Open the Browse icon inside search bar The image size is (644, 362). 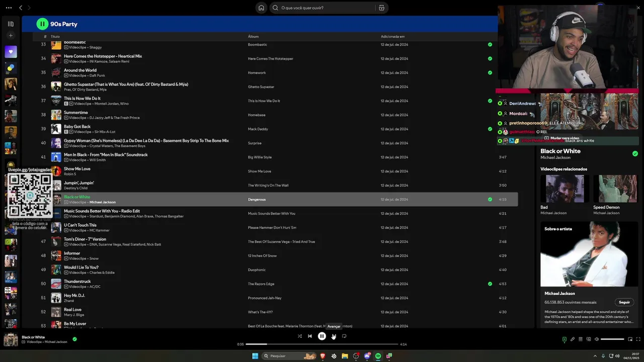(x=381, y=8)
